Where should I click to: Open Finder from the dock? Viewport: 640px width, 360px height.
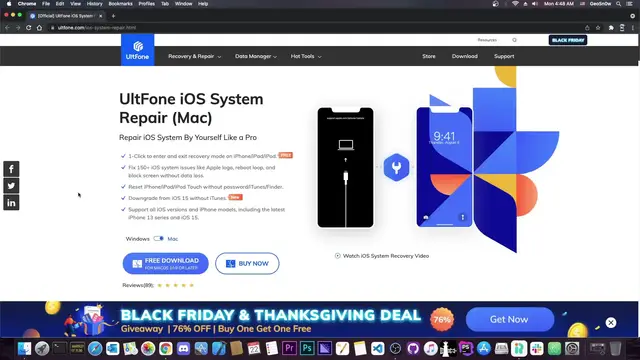click(x=24, y=349)
